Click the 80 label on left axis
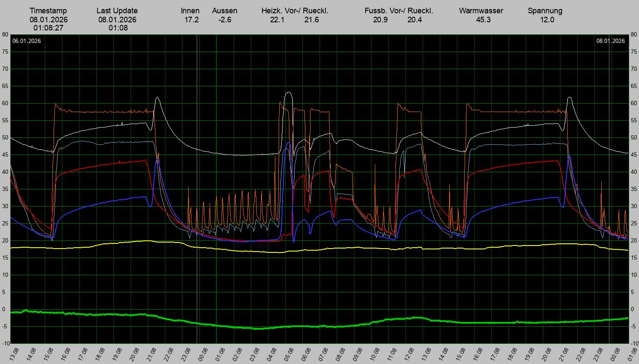This screenshot has height=364, width=639. point(5,35)
